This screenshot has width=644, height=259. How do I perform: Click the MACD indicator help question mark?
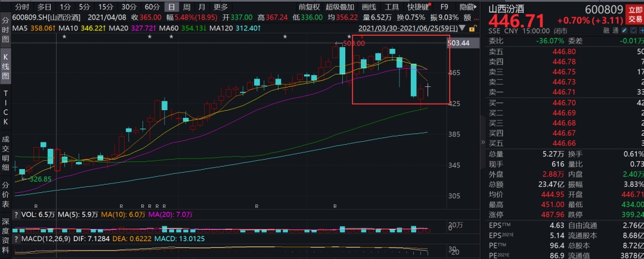(x=16, y=239)
